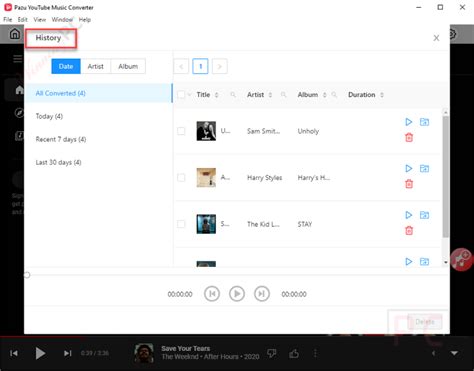
Task: Search by title using the magnifier icon
Action: 233,95
